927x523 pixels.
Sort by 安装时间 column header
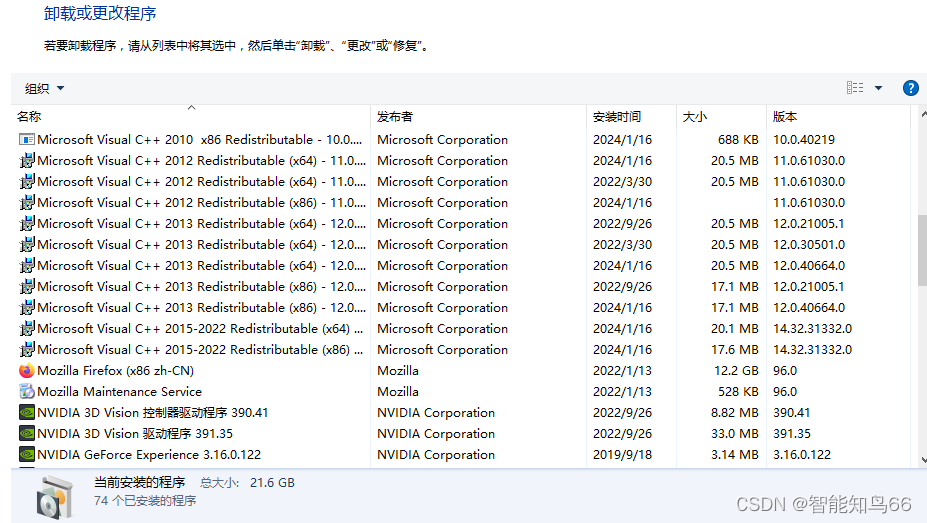(631, 116)
